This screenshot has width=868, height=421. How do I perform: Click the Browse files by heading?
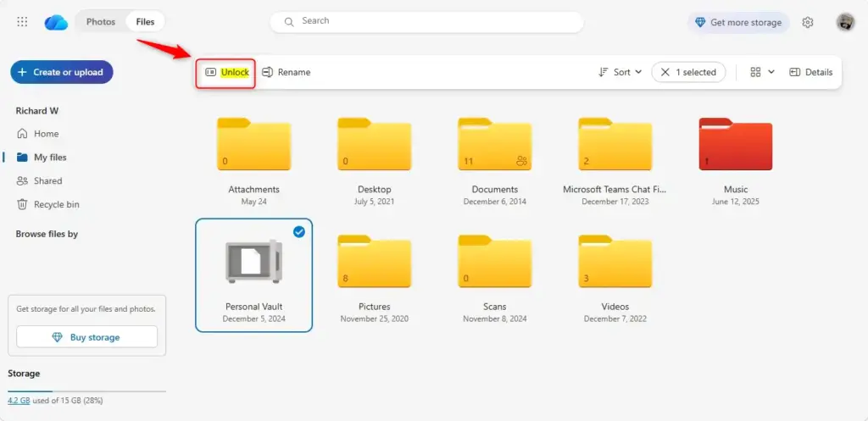click(x=47, y=234)
